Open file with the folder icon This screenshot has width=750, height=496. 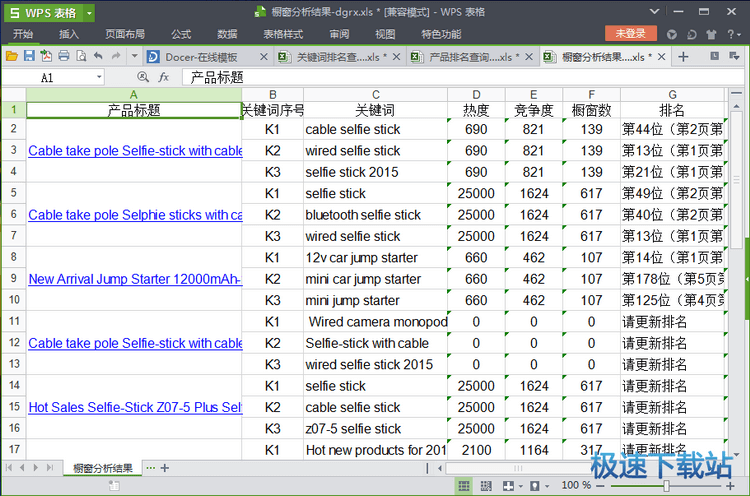pyautogui.click(x=11, y=56)
